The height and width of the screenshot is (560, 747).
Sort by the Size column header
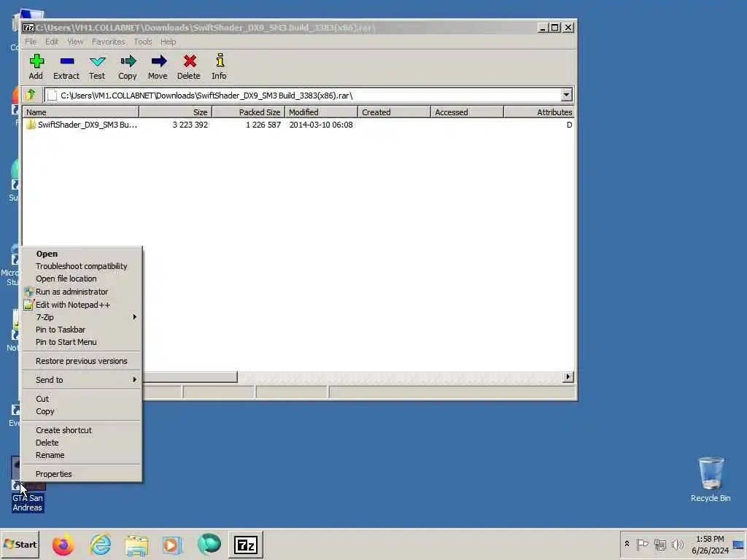point(175,112)
